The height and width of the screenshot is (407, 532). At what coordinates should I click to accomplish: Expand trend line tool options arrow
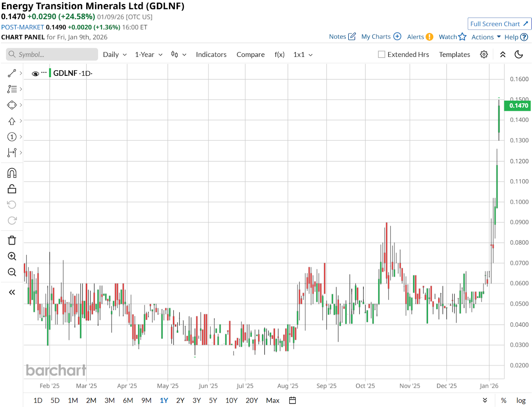tap(21, 73)
